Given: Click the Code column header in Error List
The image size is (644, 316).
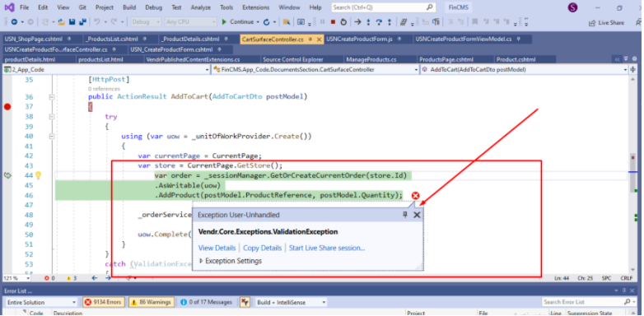Looking at the screenshot, I should [36, 314].
